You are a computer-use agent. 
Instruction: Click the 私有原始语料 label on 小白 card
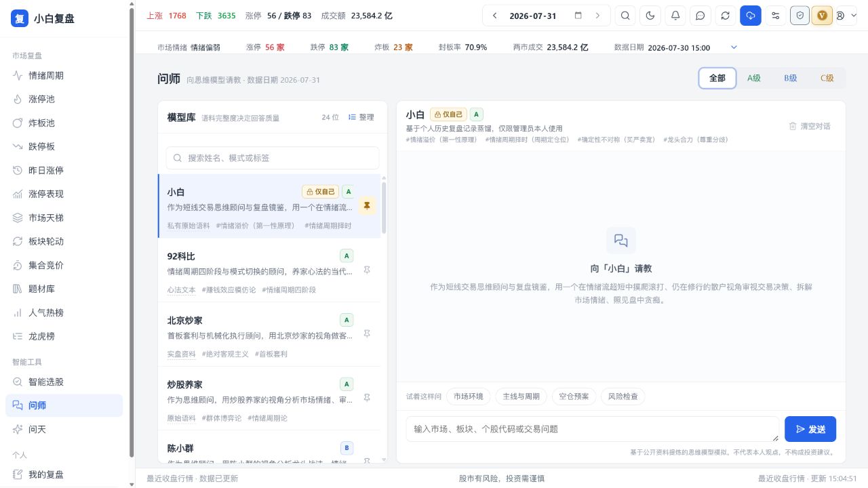(189, 226)
